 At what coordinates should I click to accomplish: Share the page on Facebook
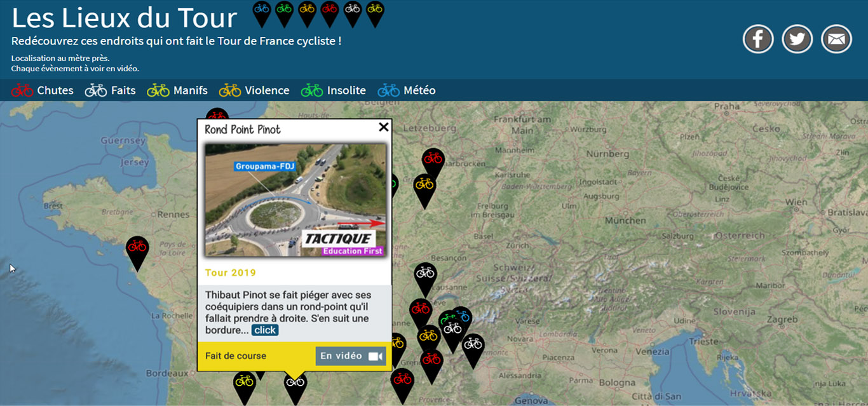[x=757, y=39]
